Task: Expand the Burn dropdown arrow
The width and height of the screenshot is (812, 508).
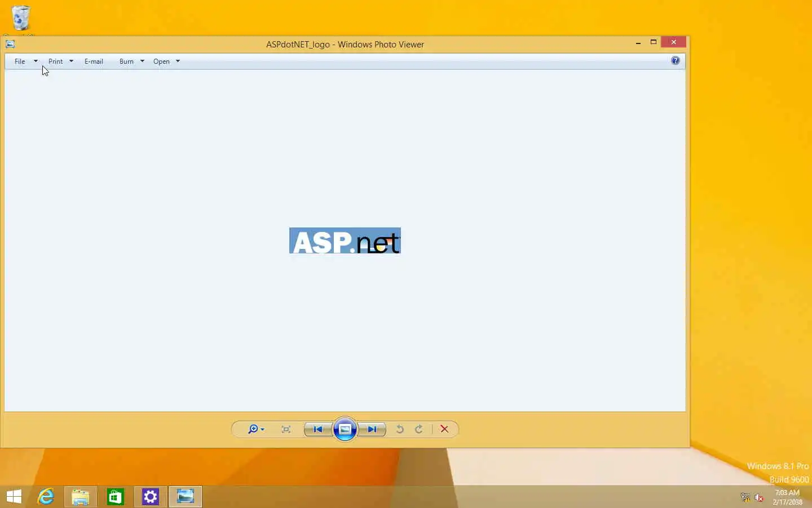Action: tap(142, 62)
